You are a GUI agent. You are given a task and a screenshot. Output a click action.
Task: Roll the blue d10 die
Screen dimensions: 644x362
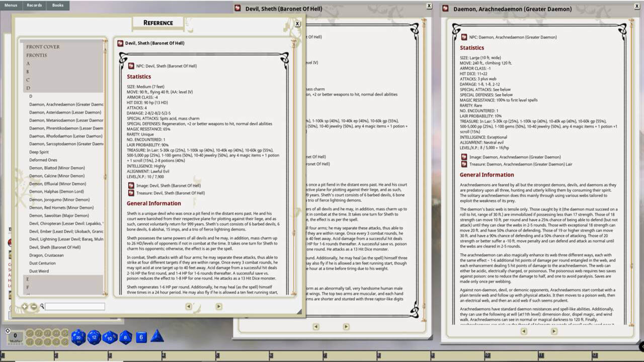click(x=109, y=338)
